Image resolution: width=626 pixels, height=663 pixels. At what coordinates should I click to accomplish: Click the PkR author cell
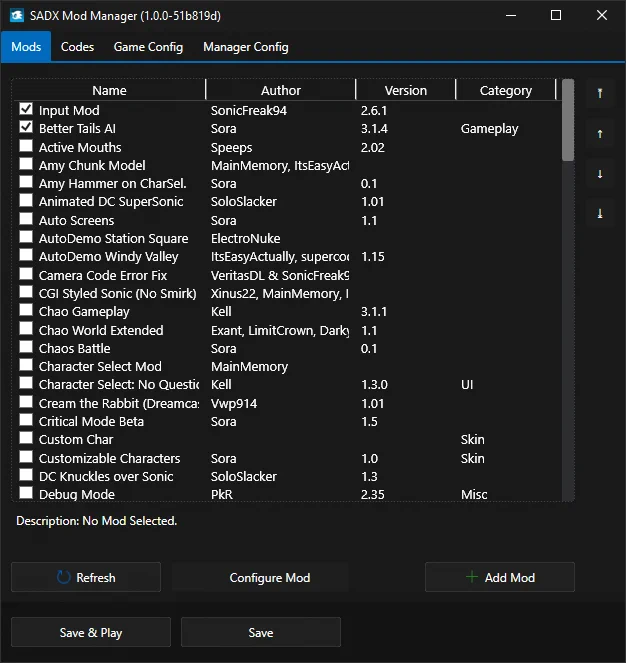[222, 494]
